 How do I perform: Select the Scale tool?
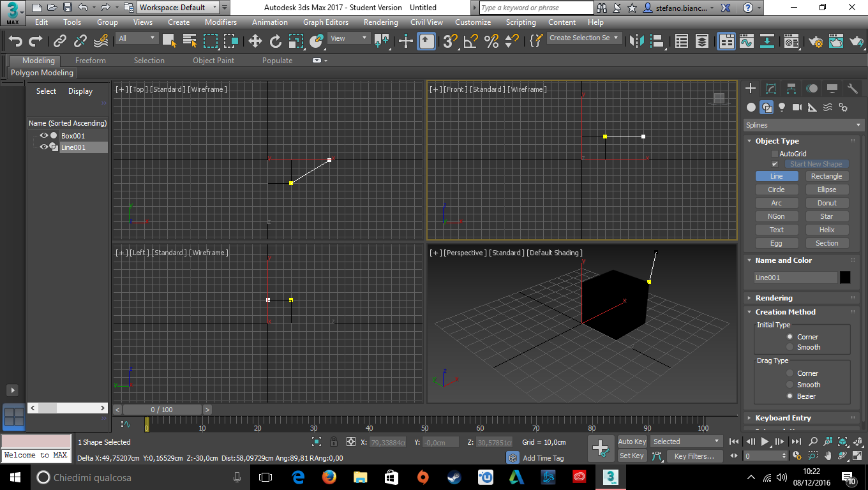coord(296,41)
